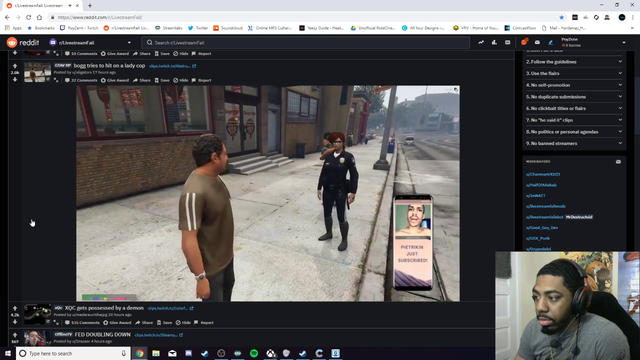The height and width of the screenshot is (360, 640).
Task: Message the moderators envelope icon
Action: (x=618, y=162)
